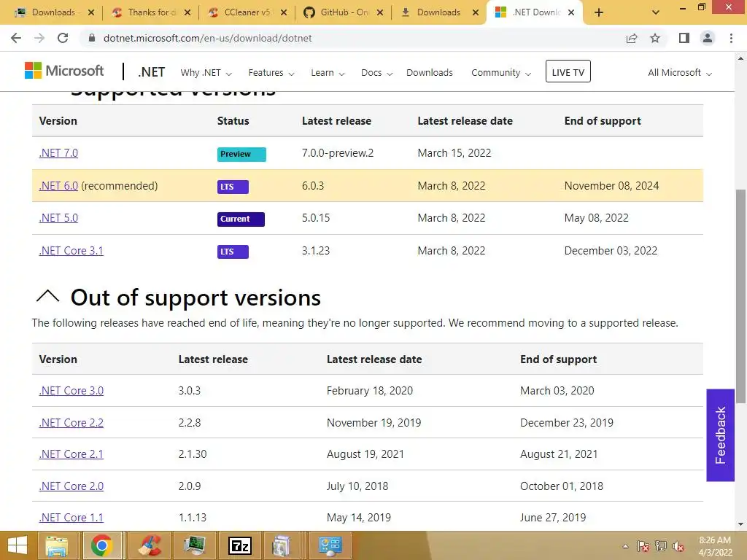Switch to the second Downloads tab
The image size is (747, 560).
[438, 12]
